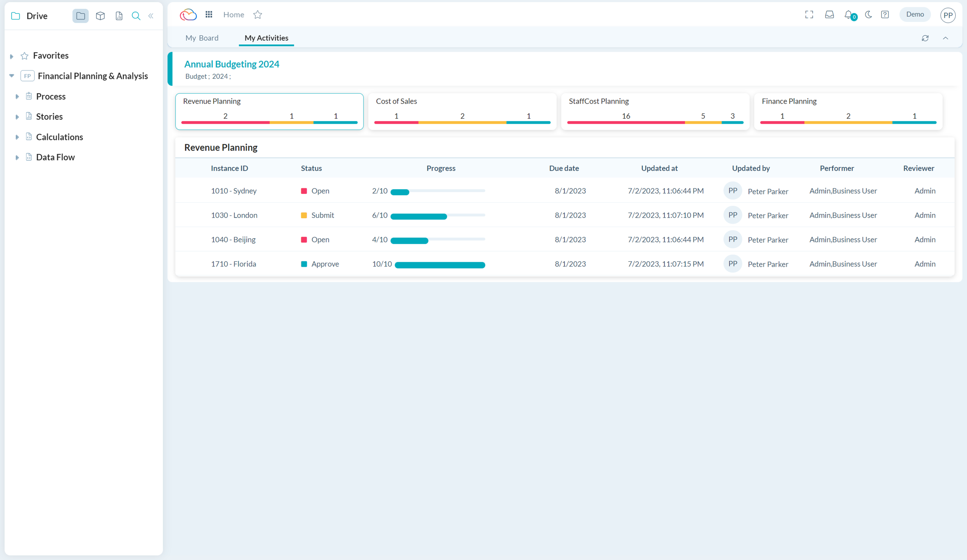Image resolution: width=967 pixels, height=560 pixels.
Task: Enter fullscreen mode icon
Action: tap(809, 15)
